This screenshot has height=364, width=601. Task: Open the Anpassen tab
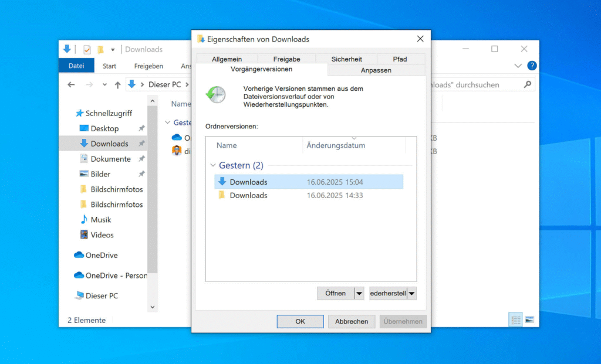point(376,70)
